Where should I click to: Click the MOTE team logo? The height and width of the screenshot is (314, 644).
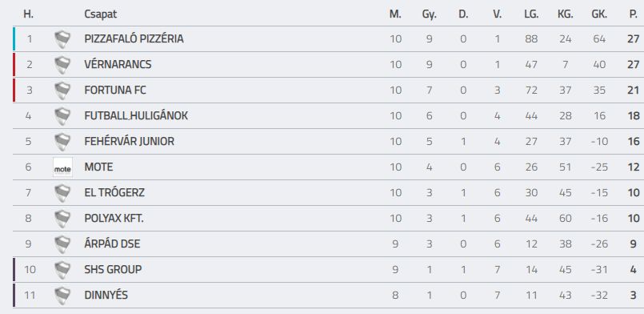tap(62, 167)
